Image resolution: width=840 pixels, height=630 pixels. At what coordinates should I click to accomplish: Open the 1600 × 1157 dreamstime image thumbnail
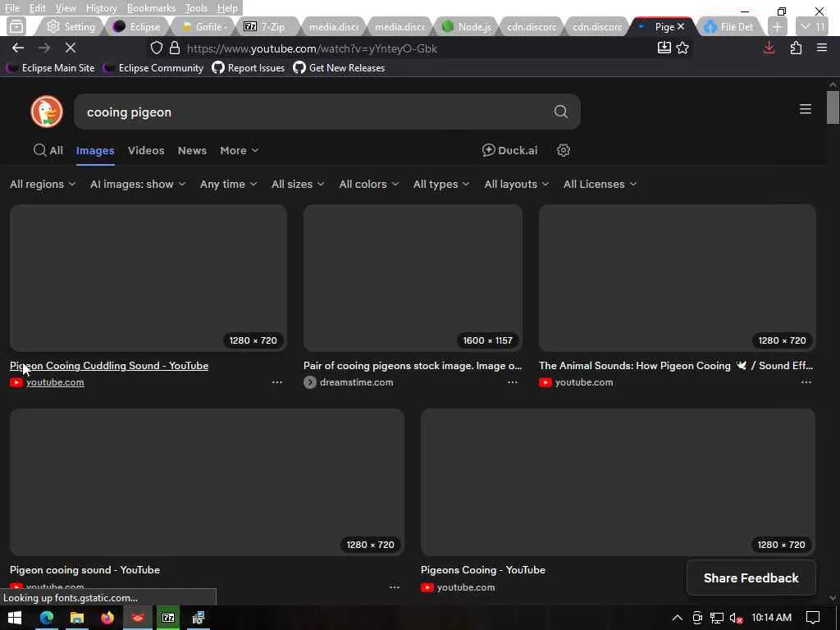click(x=413, y=277)
